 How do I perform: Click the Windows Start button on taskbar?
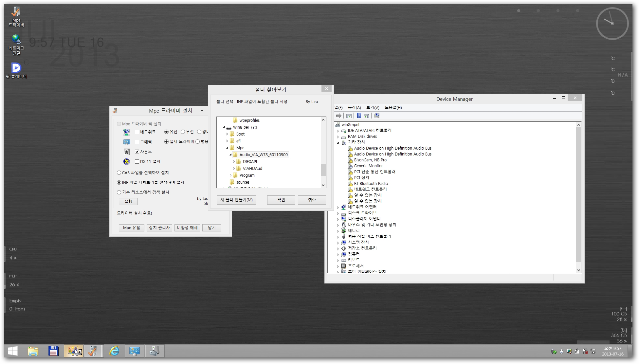12,351
